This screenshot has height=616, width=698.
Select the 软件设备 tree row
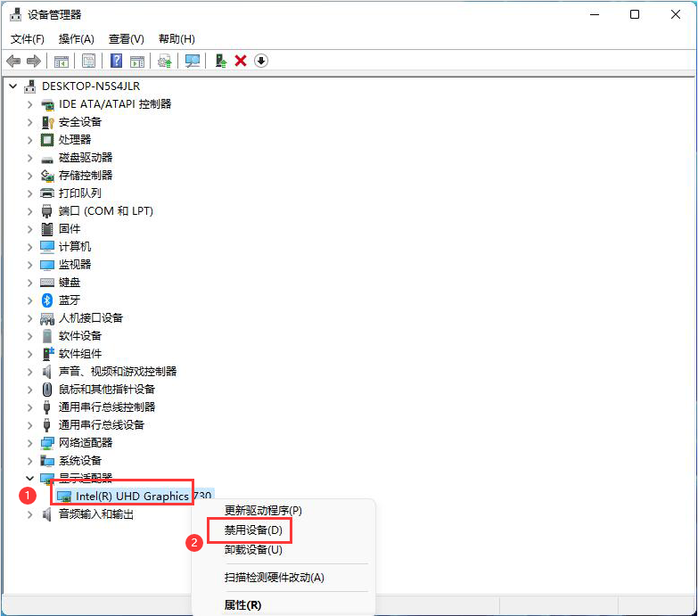tap(80, 336)
